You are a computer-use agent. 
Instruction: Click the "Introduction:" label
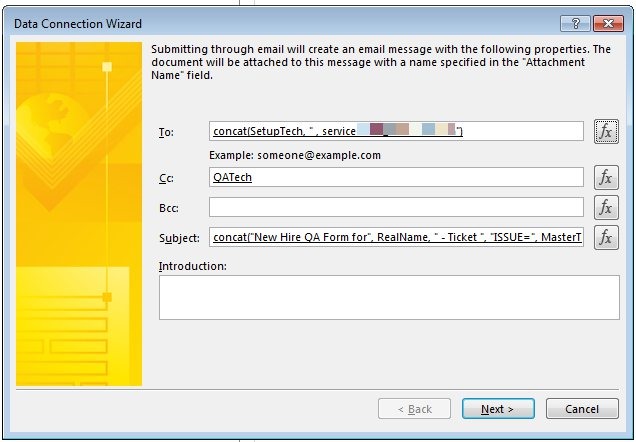point(193,266)
